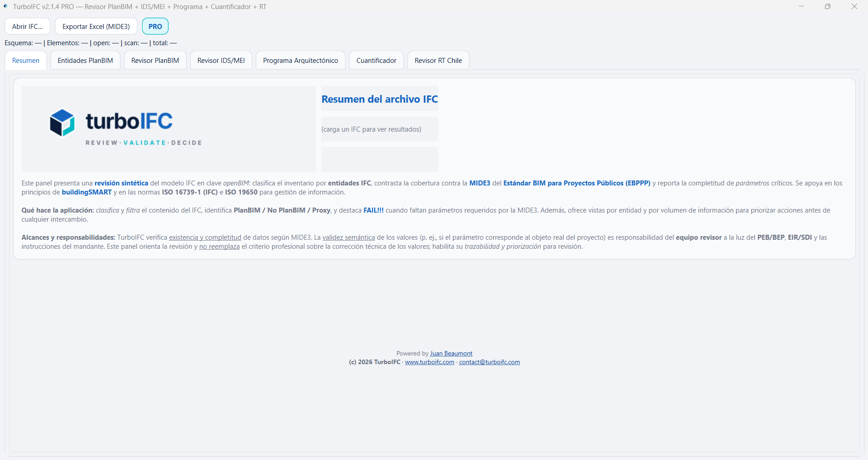Click the 'Qué hace la aplicación:' label
This screenshot has height=460, width=868.
coord(58,210)
